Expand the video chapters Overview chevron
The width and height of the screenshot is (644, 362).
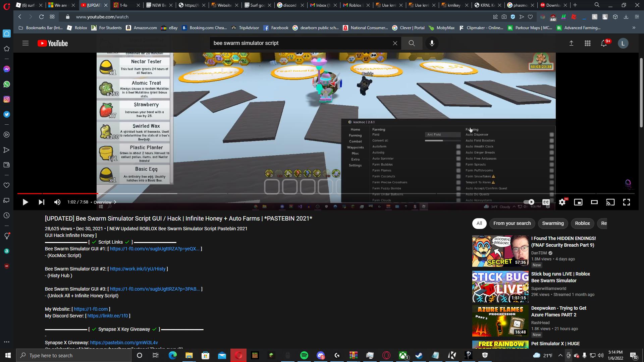coord(115,202)
